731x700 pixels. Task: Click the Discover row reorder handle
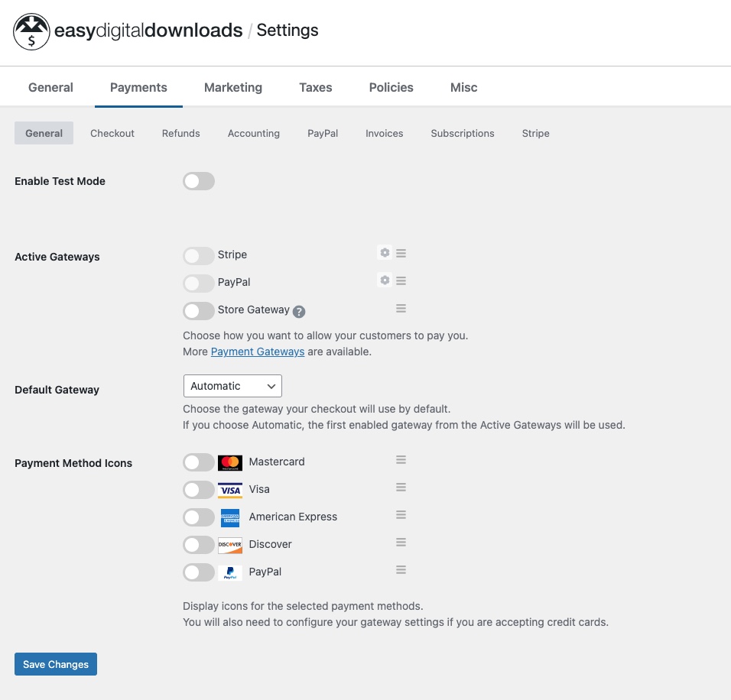click(401, 543)
